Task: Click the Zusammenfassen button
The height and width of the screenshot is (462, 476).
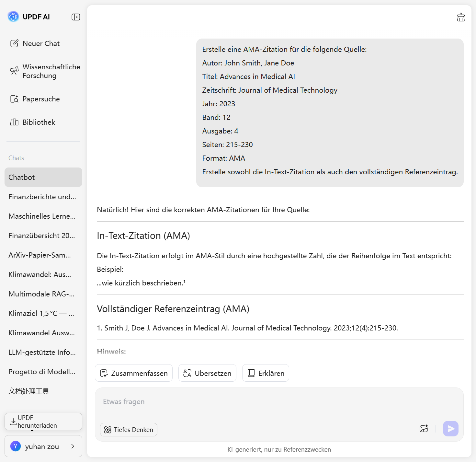Action: 134,373
